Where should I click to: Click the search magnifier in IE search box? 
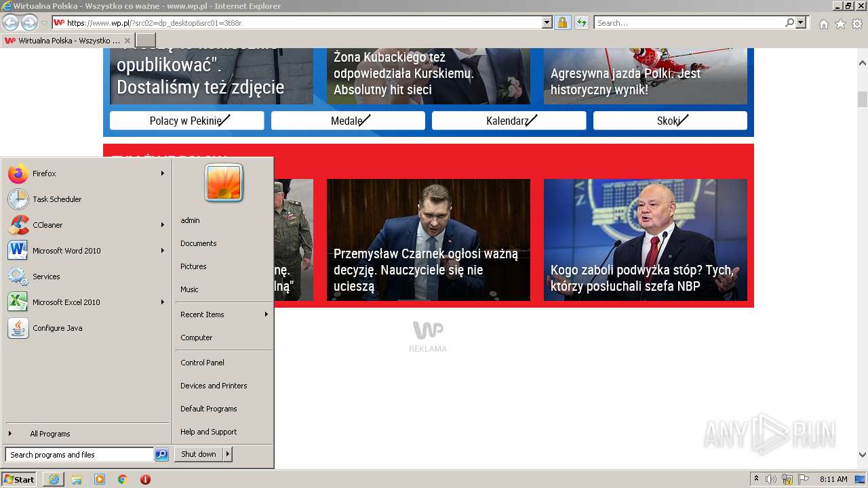click(789, 22)
